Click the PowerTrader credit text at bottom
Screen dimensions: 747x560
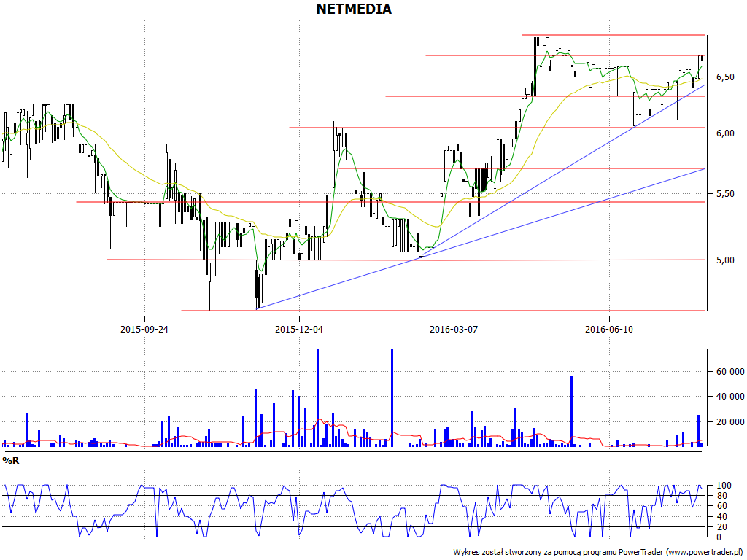click(597, 552)
